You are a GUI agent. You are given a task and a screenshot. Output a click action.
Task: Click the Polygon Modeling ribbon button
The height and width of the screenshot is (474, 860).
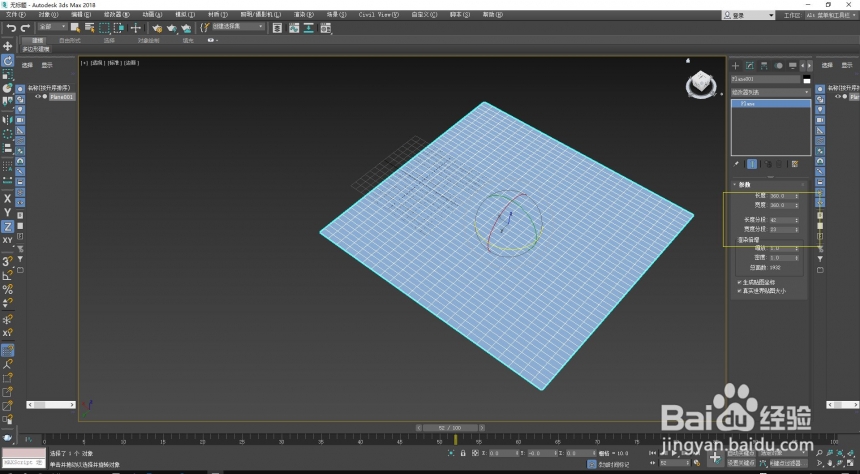(x=36, y=49)
